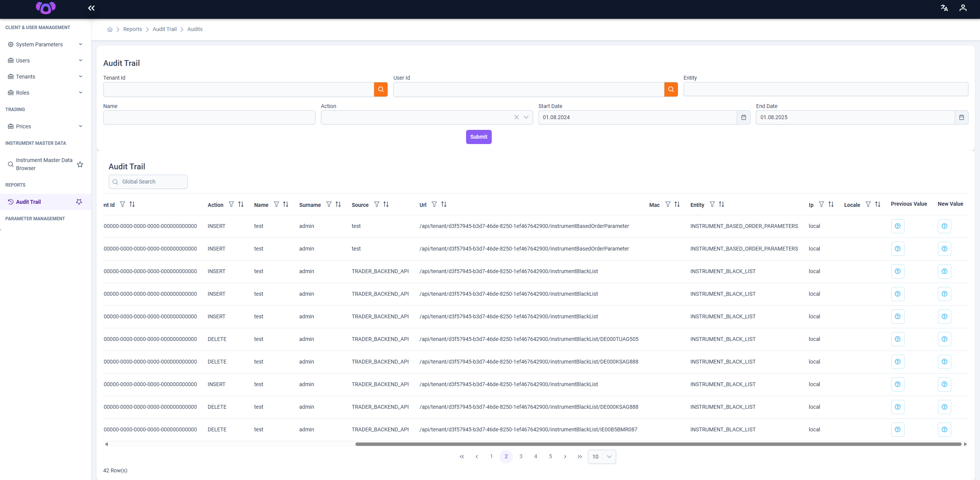
Task: Sort the table by Url column
Action: pos(444,205)
